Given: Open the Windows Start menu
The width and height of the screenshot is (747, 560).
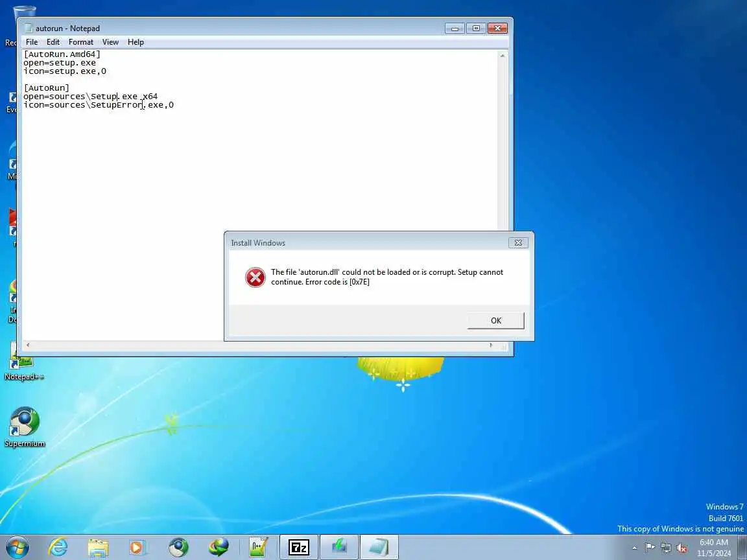Looking at the screenshot, I should [18, 547].
